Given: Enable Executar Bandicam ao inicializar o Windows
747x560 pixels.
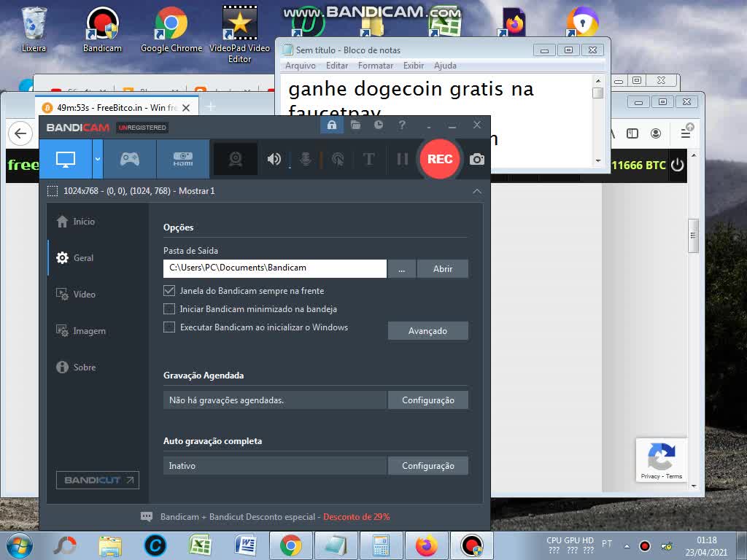Looking at the screenshot, I should 169,327.
